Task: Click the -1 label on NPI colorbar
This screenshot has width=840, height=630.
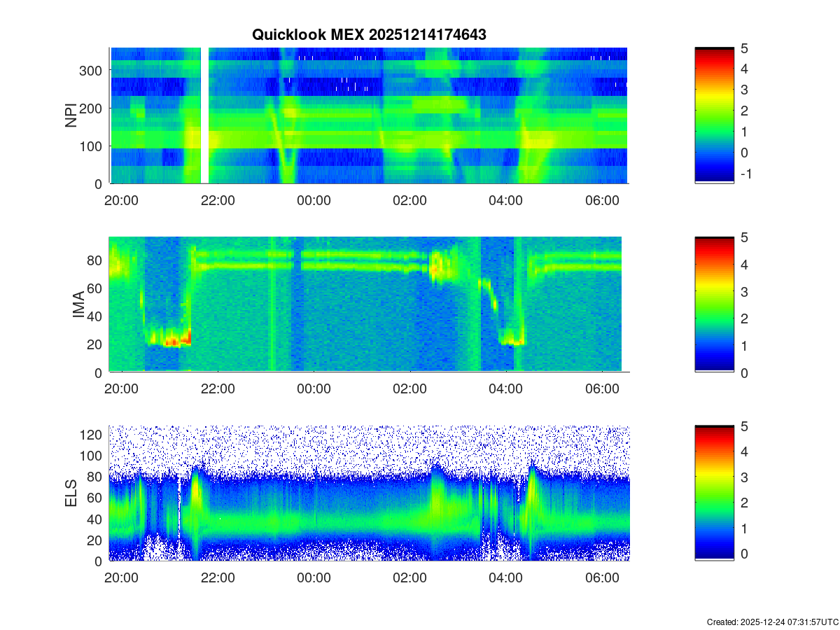Action: [x=745, y=174]
